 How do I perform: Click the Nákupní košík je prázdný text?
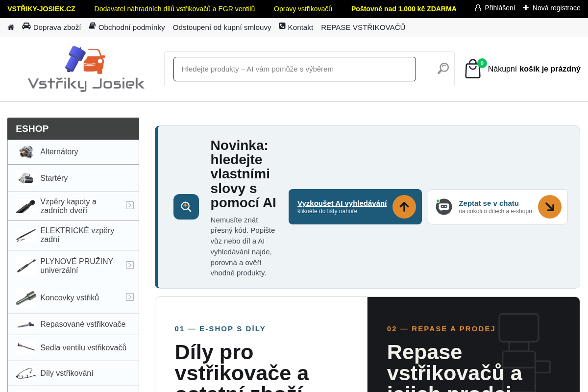[x=534, y=69]
